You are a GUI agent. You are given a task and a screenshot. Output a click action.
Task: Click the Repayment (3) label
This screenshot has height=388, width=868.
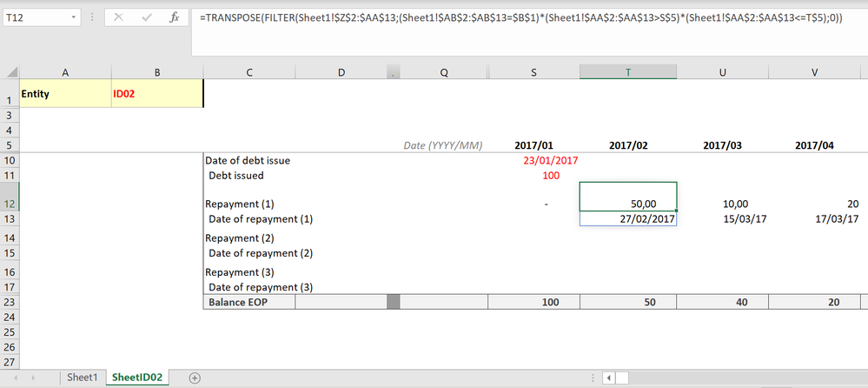[x=240, y=272]
